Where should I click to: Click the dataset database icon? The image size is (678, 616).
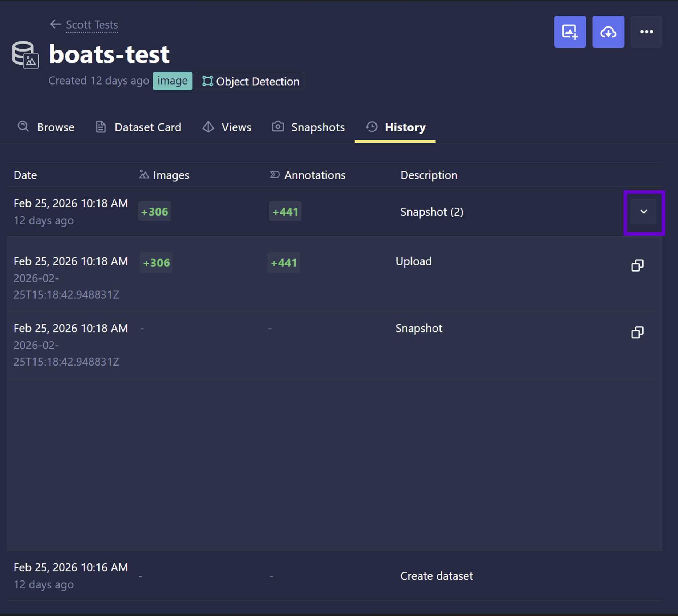(25, 55)
